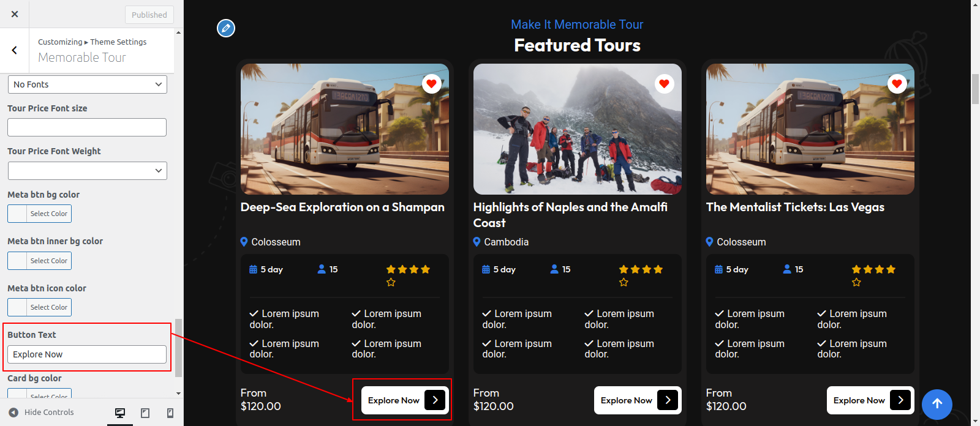Click the blue pencil edit shortcut icon
The height and width of the screenshot is (426, 980).
click(226, 28)
